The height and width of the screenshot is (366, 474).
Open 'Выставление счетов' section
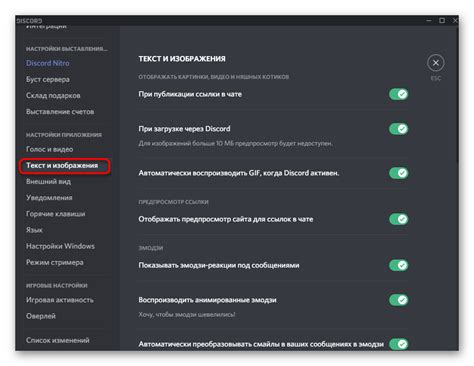point(60,112)
